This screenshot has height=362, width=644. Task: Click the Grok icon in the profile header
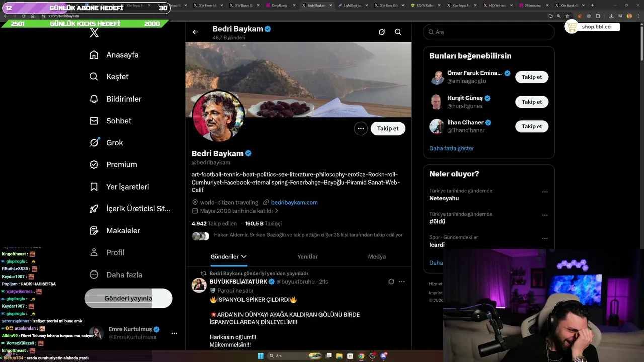pyautogui.click(x=382, y=32)
